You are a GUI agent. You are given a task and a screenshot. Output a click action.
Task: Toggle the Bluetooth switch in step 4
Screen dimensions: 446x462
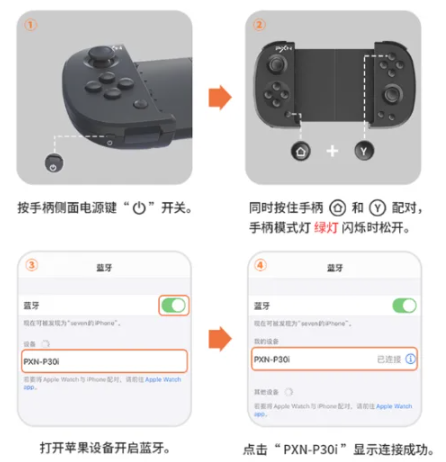coord(404,305)
